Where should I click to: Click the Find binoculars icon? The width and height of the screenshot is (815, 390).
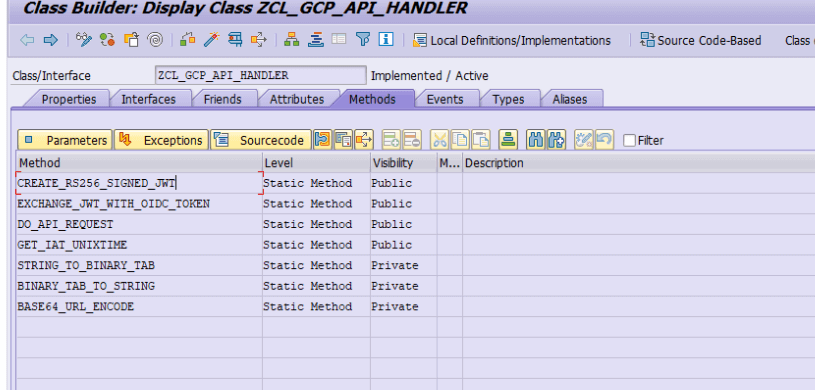click(535, 140)
